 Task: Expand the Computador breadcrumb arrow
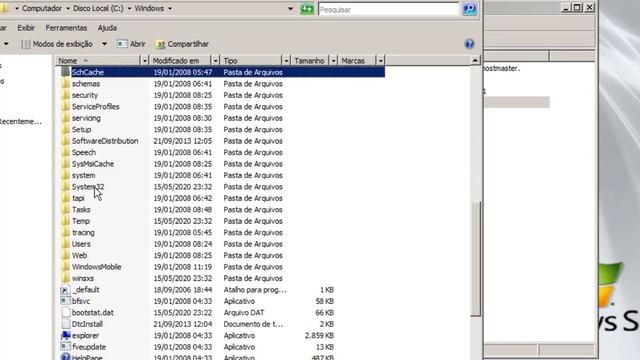point(68,9)
